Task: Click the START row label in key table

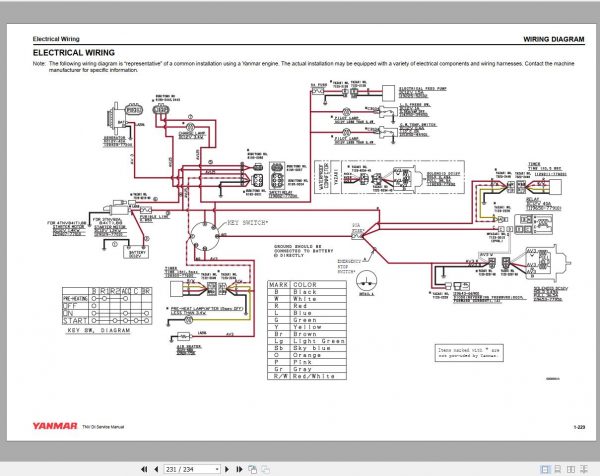Action: pyautogui.click(x=75, y=321)
